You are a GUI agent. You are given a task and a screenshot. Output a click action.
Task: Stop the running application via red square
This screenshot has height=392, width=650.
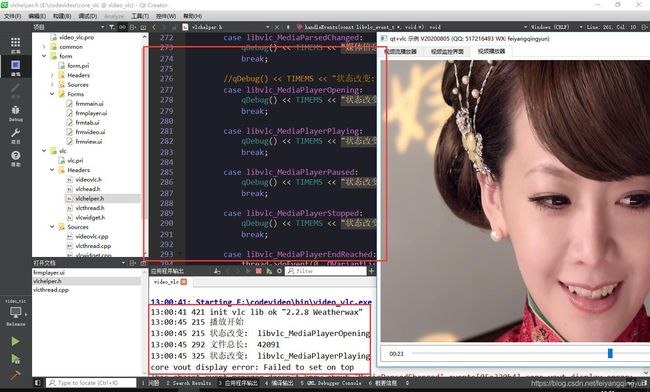pos(259,271)
